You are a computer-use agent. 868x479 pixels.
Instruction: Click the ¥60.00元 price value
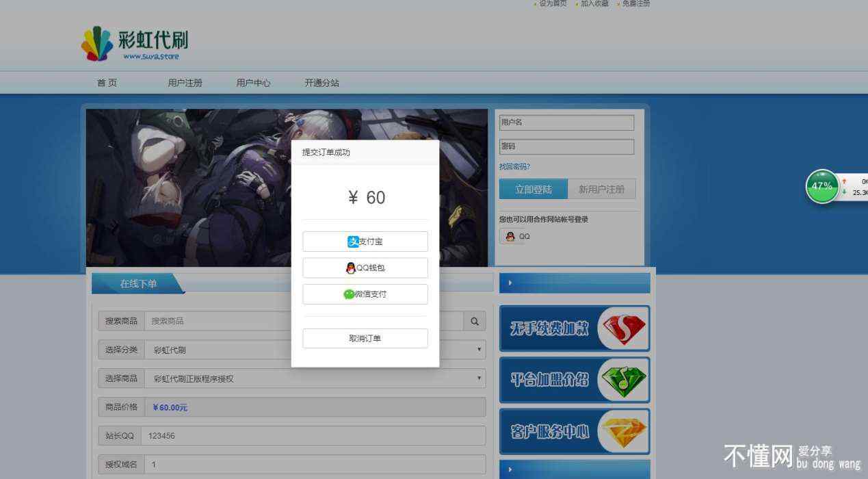click(170, 408)
